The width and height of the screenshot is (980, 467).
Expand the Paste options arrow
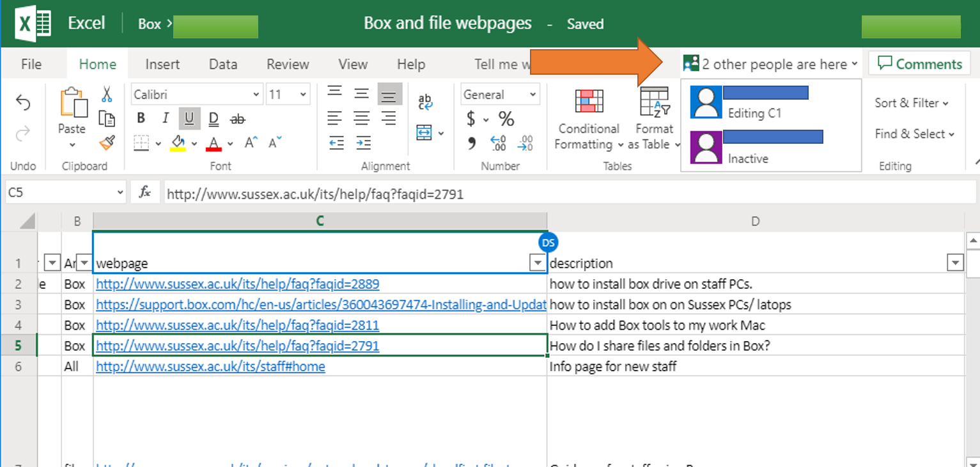pos(72,144)
